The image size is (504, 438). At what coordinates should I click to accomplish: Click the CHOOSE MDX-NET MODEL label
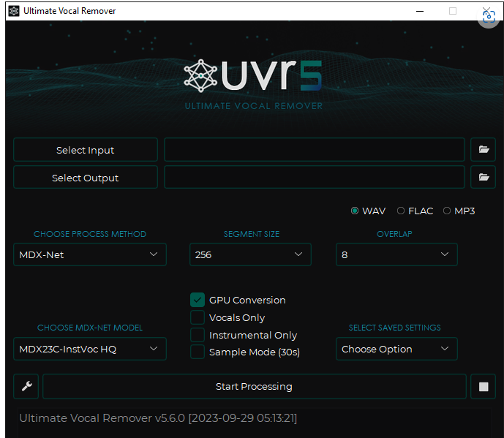point(90,328)
